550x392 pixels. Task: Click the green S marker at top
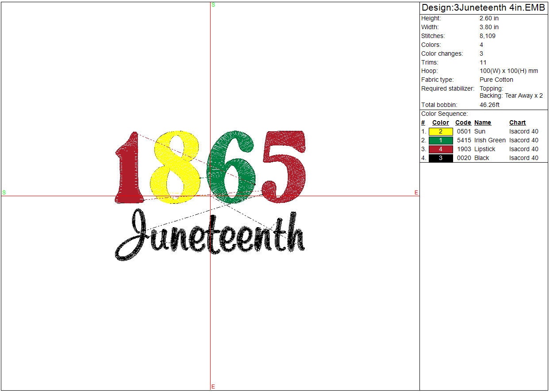click(x=213, y=5)
